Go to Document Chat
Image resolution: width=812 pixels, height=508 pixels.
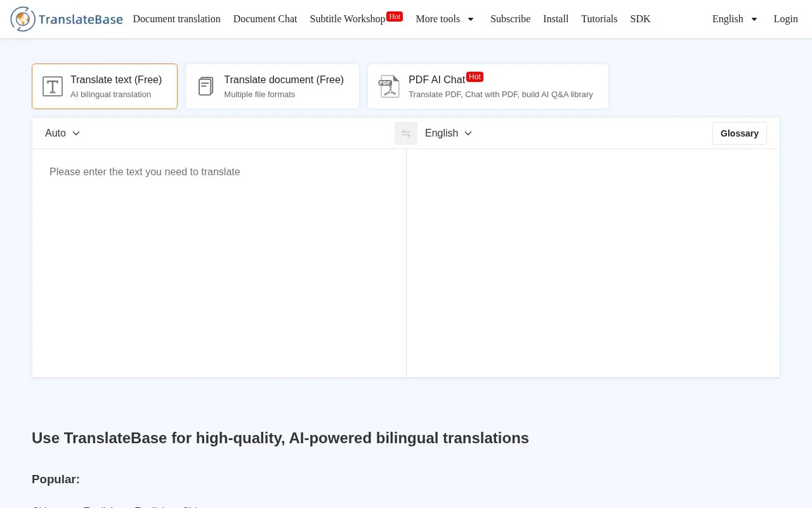point(265,19)
